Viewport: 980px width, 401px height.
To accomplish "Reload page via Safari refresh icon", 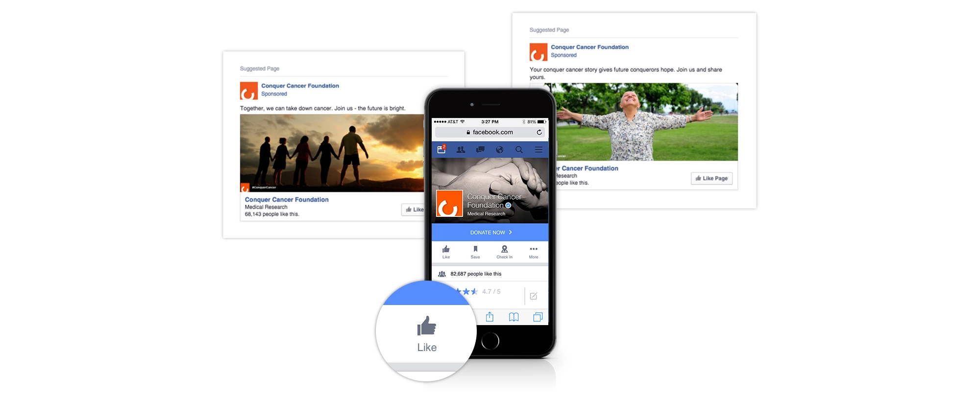I will click(539, 132).
